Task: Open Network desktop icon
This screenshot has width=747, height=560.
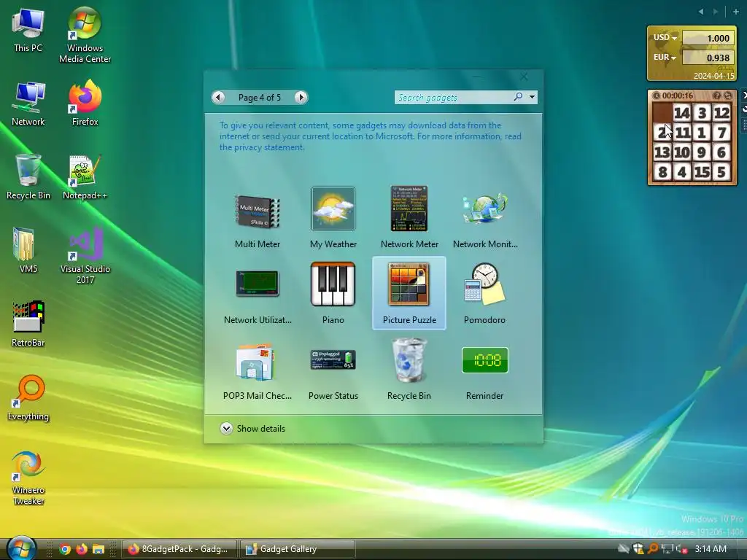Action: (x=28, y=104)
